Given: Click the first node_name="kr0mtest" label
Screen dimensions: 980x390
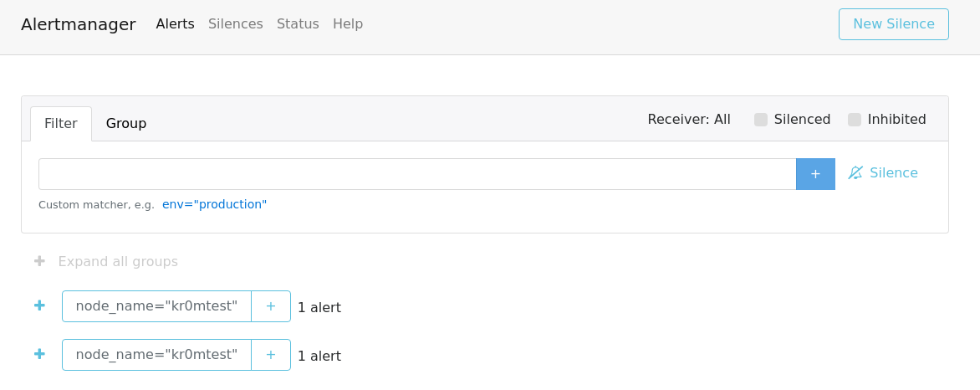Looking at the screenshot, I should (156, 306).
